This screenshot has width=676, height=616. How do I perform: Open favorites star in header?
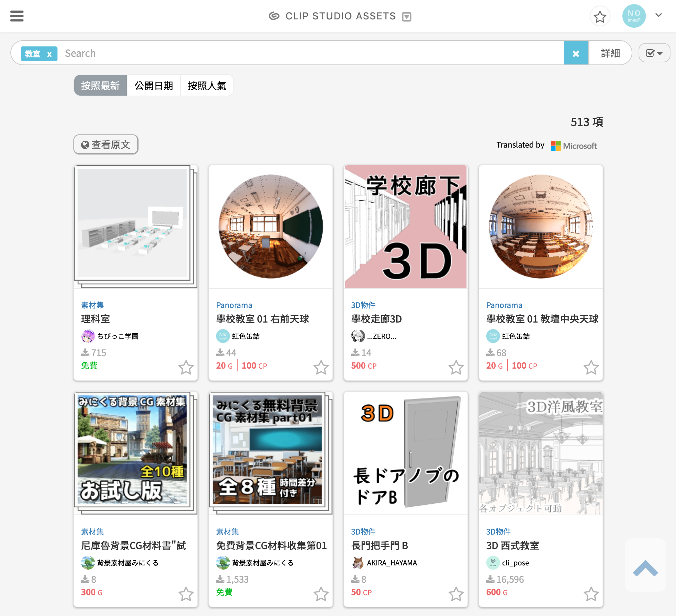pos(600,16)
